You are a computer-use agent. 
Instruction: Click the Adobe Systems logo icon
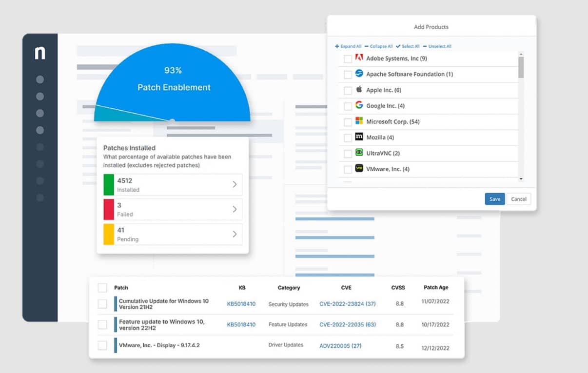(x=359, y=58)
